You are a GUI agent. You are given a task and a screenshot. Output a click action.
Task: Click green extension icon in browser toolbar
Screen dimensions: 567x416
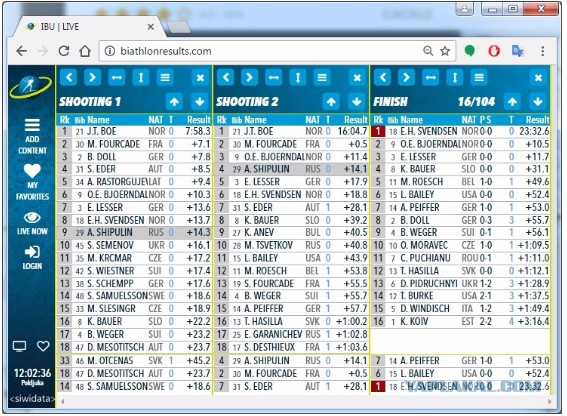pyautogui.click(x=469, y=51)
